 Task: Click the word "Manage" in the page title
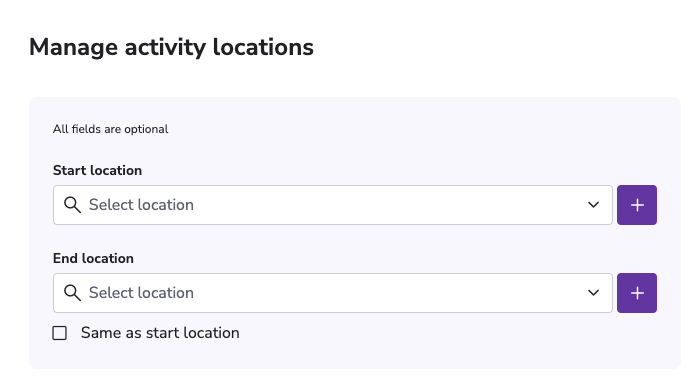(74, 47)
